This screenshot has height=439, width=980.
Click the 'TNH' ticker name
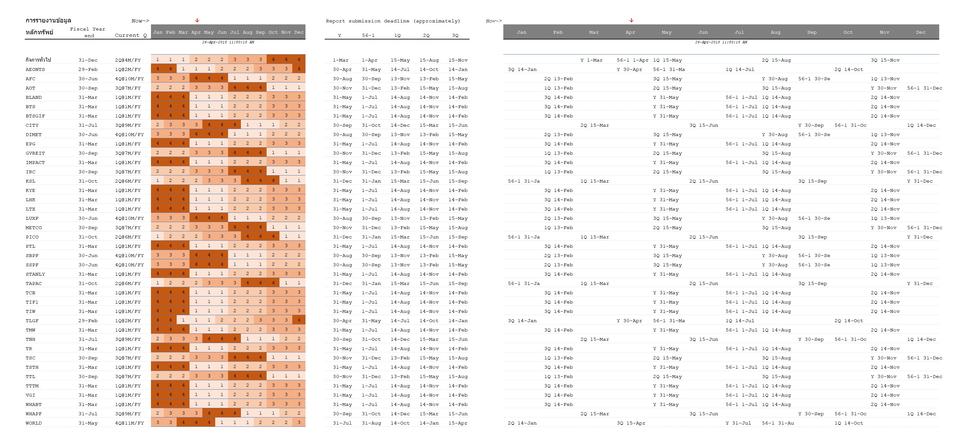(x=31, y=340)
